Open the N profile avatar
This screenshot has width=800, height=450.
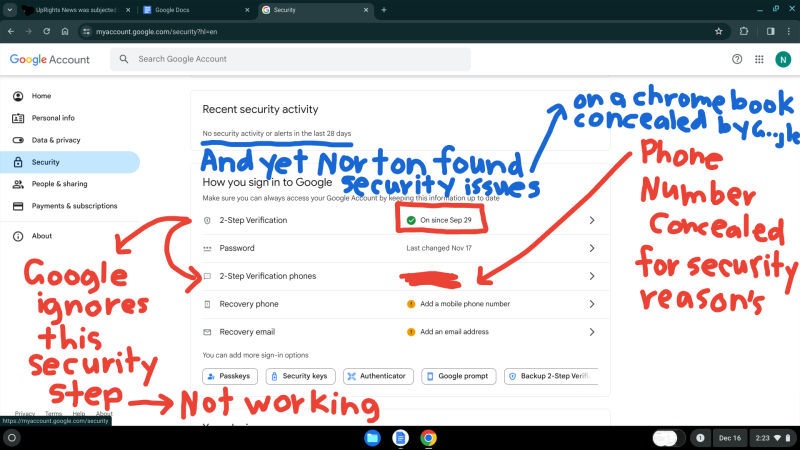click(x=783, y=59)
